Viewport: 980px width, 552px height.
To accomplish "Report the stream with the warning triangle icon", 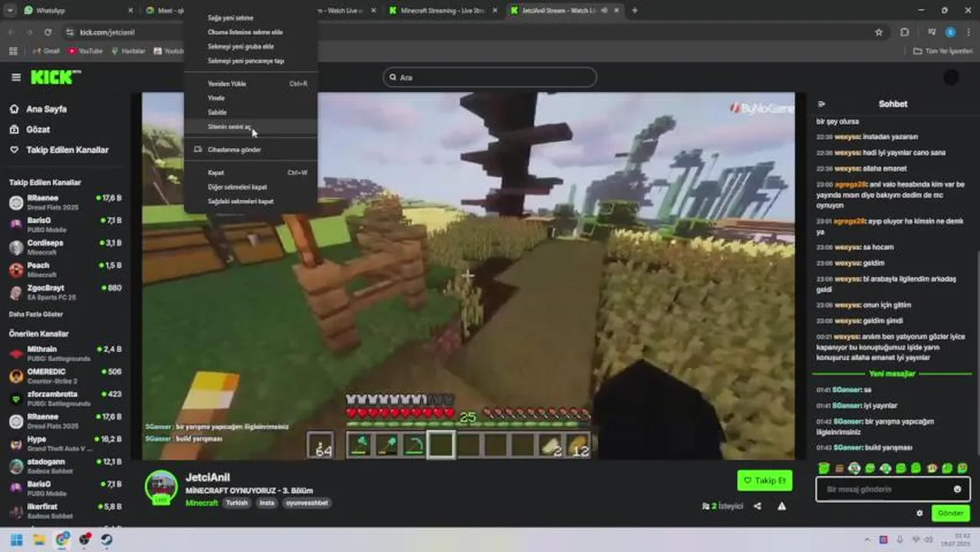I will [x=781, y=506].
